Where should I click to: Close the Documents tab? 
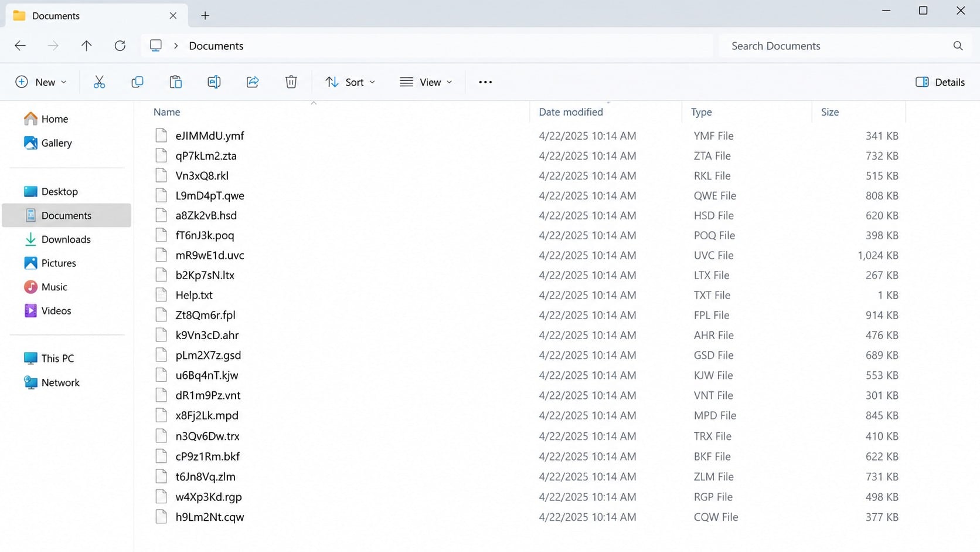173,16
